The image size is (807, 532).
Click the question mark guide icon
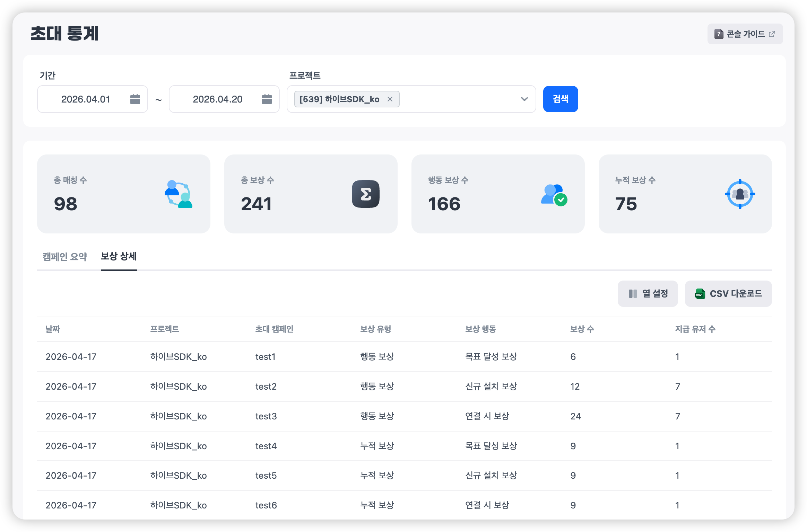click(x=719, y=34)
